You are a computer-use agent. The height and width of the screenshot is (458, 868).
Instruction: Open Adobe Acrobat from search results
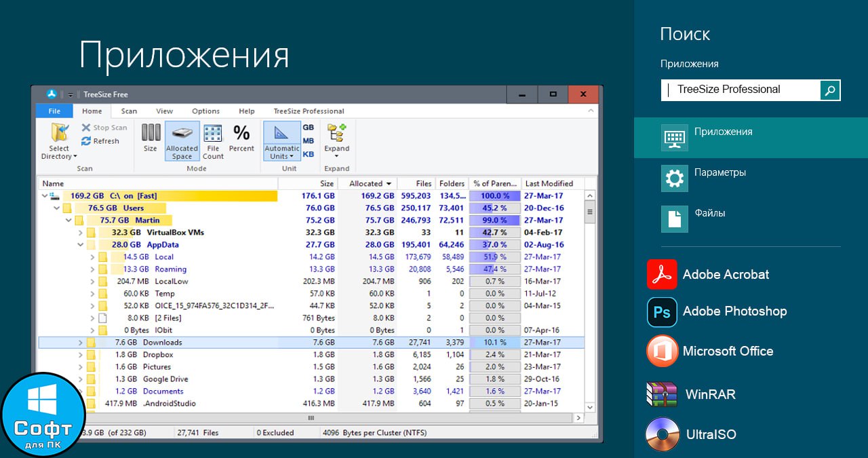pyautogui.click(x=708, y=275)
